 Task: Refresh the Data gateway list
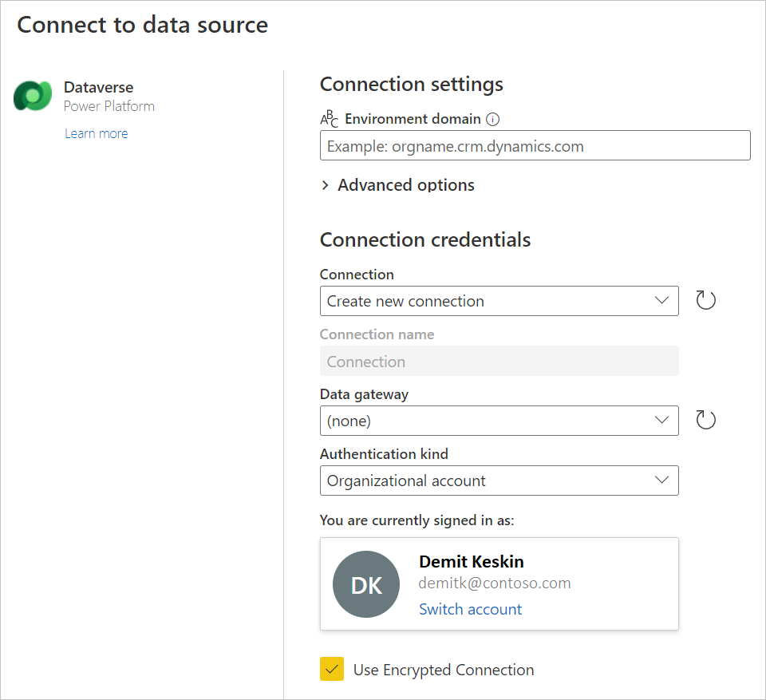[x=705, y=421]
